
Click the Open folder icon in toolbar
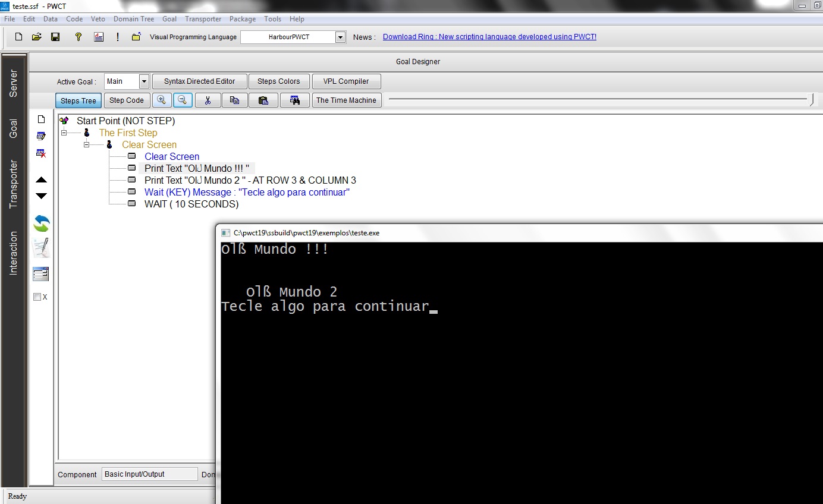pos(36,37)
